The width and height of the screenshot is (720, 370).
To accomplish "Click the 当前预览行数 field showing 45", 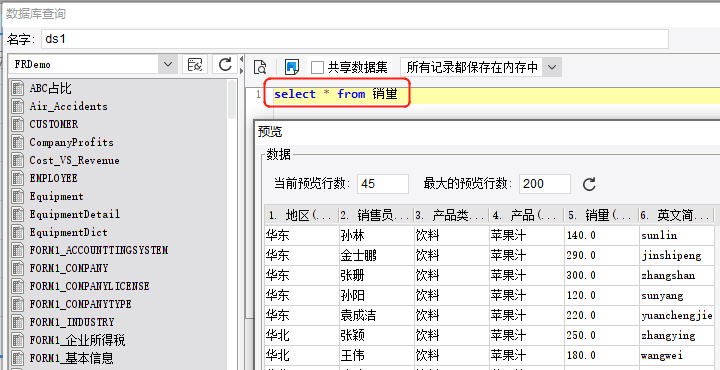I will coord(382,184).
